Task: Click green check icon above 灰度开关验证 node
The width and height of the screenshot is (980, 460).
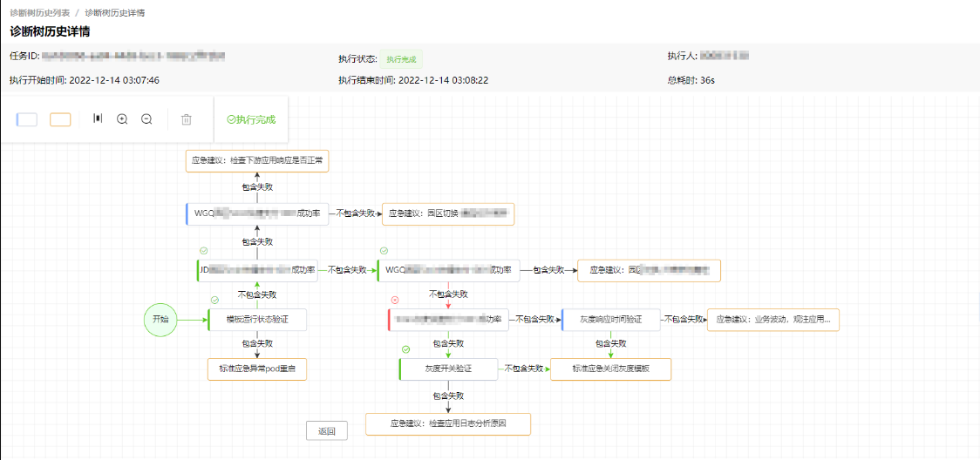Action: pyautogui.click(x=405, y=349)
